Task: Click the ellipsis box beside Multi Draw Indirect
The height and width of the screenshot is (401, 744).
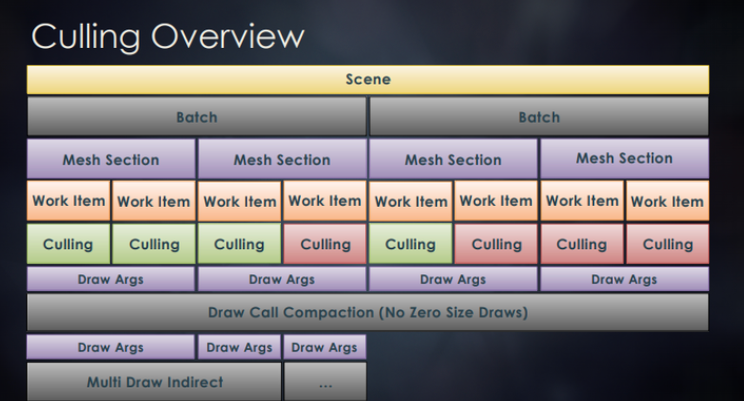Action: (x=325, y=382)
